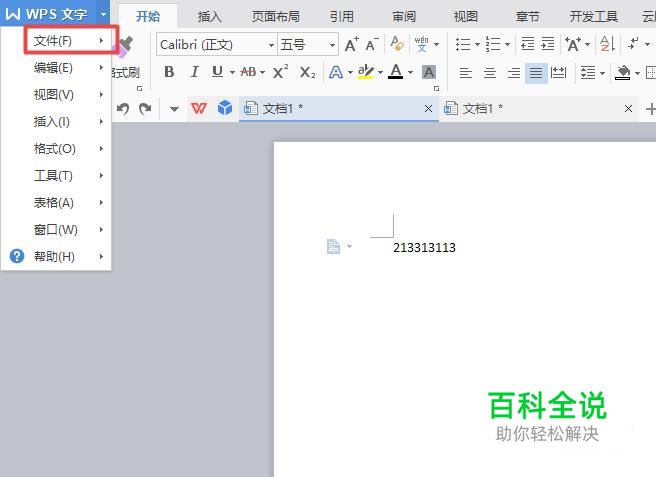
Task: Click the increase font size icon
Action: (x=351, y=44)
